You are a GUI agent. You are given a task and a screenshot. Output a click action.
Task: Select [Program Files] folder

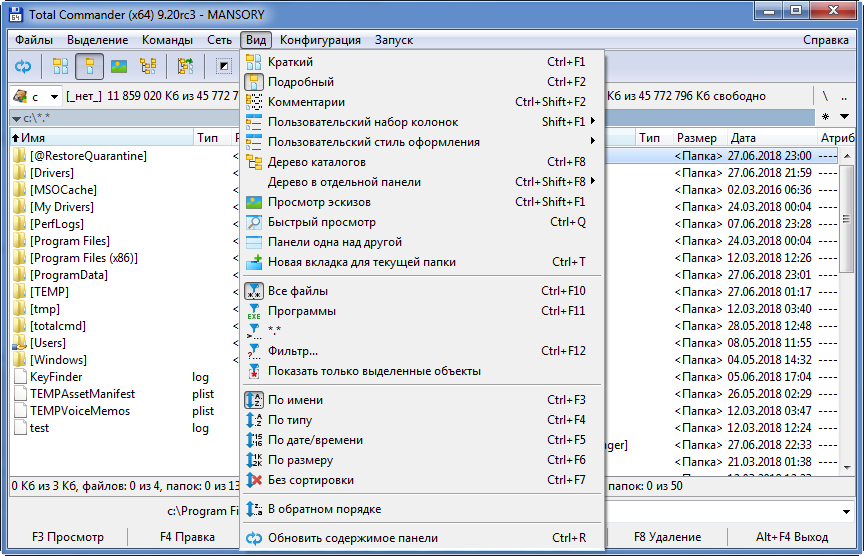[x=70, y=241]
